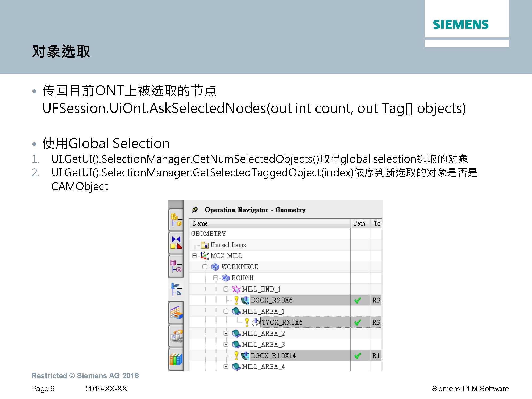
Task: Click the MILL_AREA_1 geometry icon
Action: [236, 311]
